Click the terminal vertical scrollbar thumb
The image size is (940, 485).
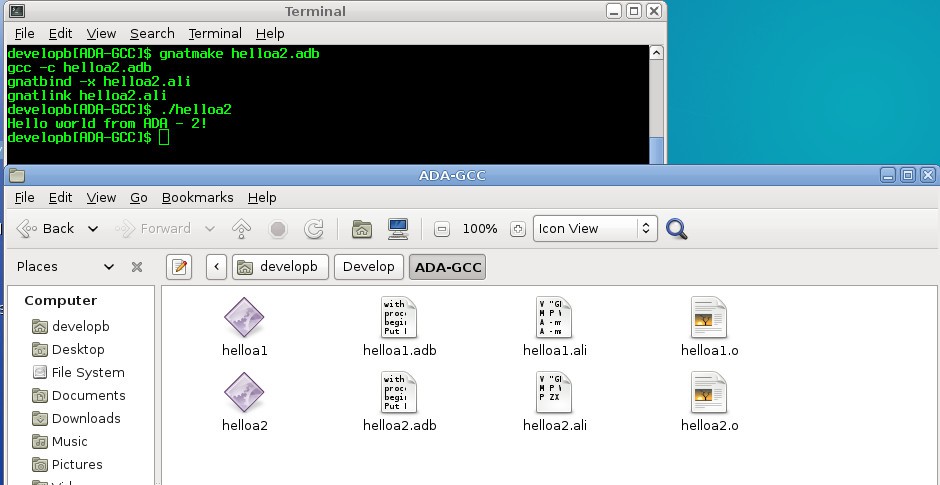coord(656,150)
